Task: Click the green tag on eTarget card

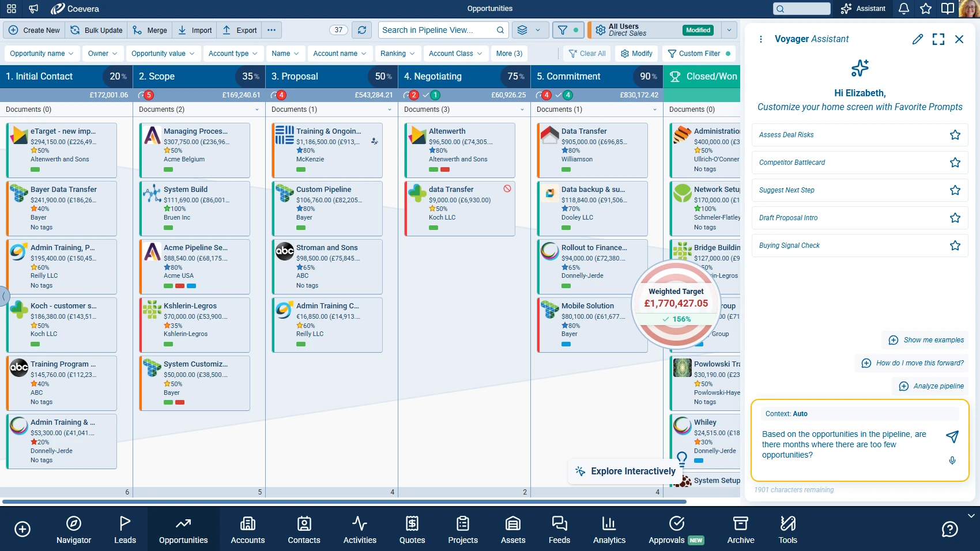Action: pyautogui.click(x=35, y=169)
